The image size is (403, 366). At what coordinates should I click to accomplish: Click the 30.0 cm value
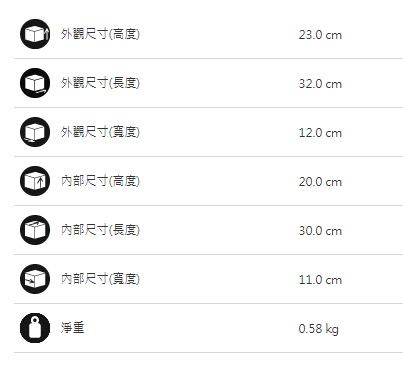click(320, 231)
